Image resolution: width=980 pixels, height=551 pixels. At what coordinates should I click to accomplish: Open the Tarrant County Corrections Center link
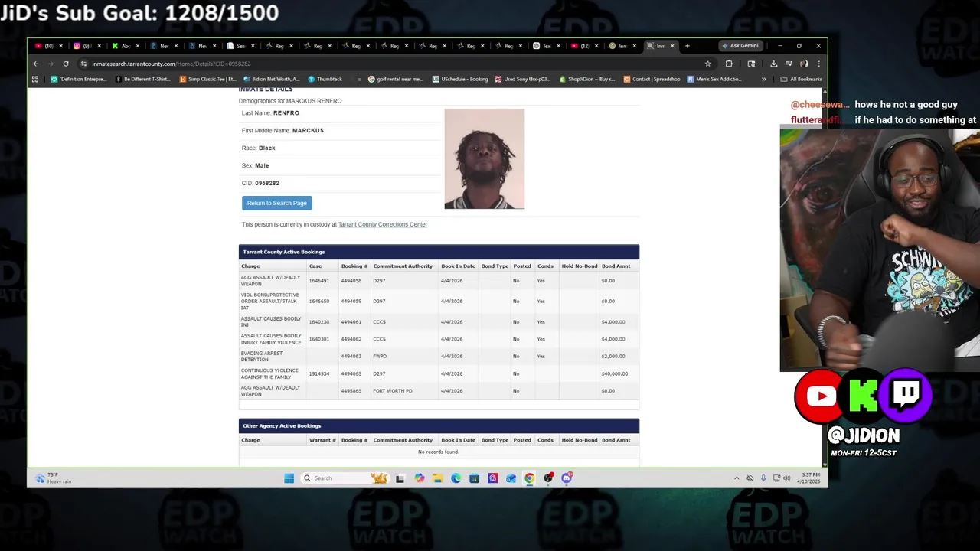pos(383,224)
